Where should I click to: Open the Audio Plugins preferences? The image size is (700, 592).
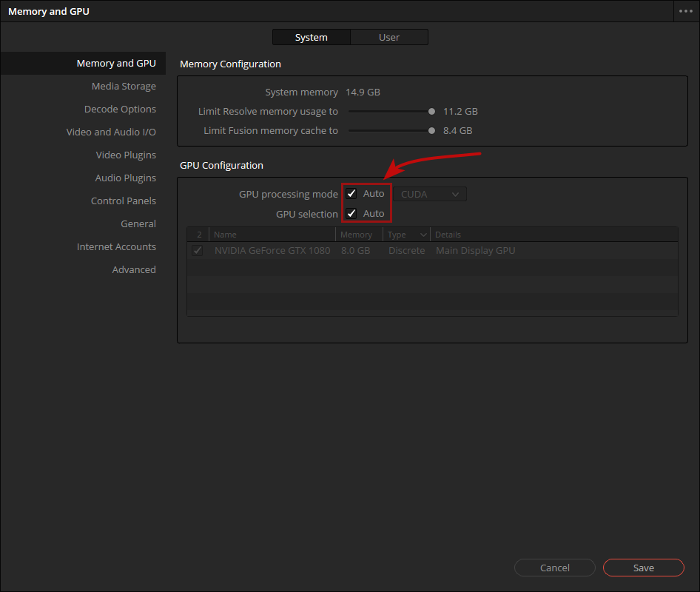point(126,178)
